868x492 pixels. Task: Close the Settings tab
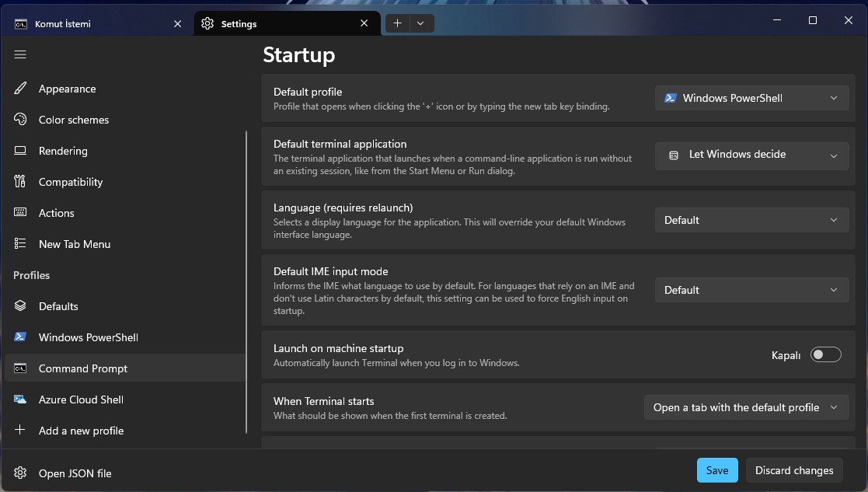point(364,23)
